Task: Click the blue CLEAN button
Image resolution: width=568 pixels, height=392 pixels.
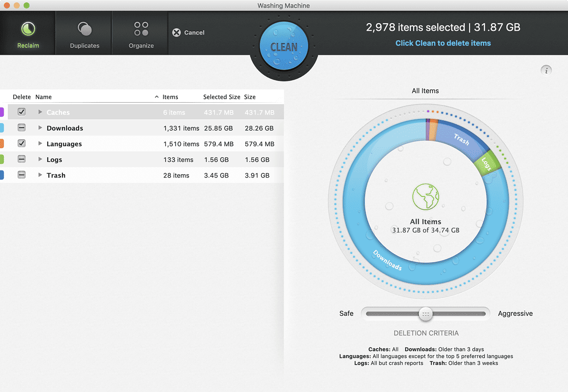Action: tap(284, 47)
